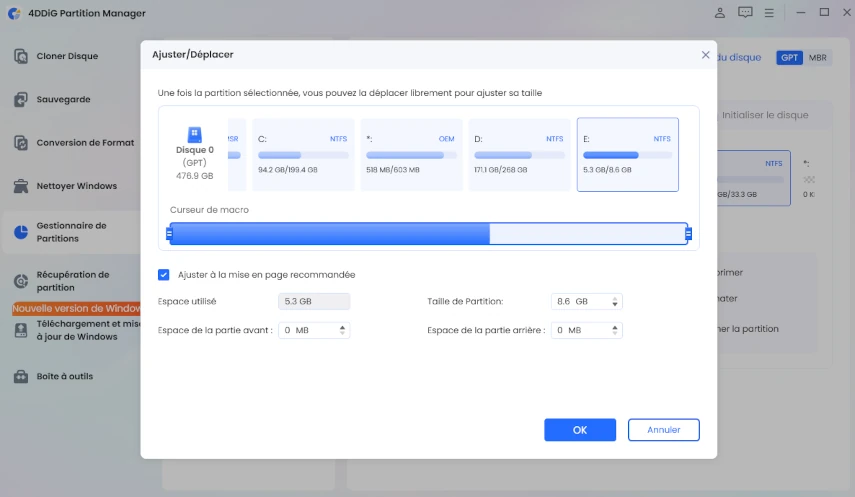Click the Annuler button
The image size is (855, 497).
664,430
